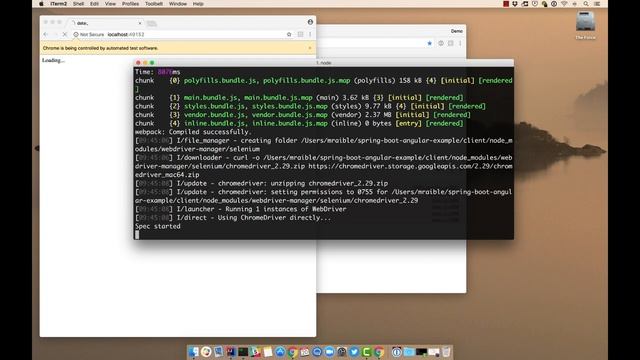
Task: Click 'I/launcher - Running 1 instances of WebDriver'
Action: (240, 209)
